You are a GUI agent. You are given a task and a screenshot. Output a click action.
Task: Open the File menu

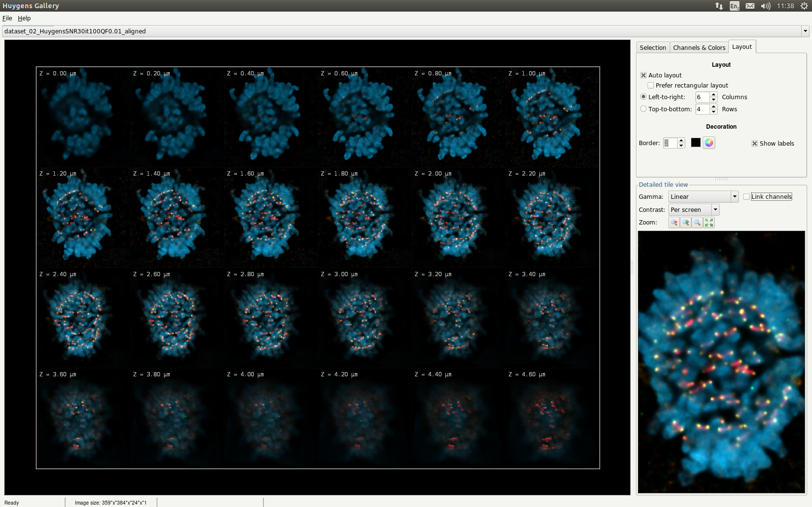click(x=7, y=18)
